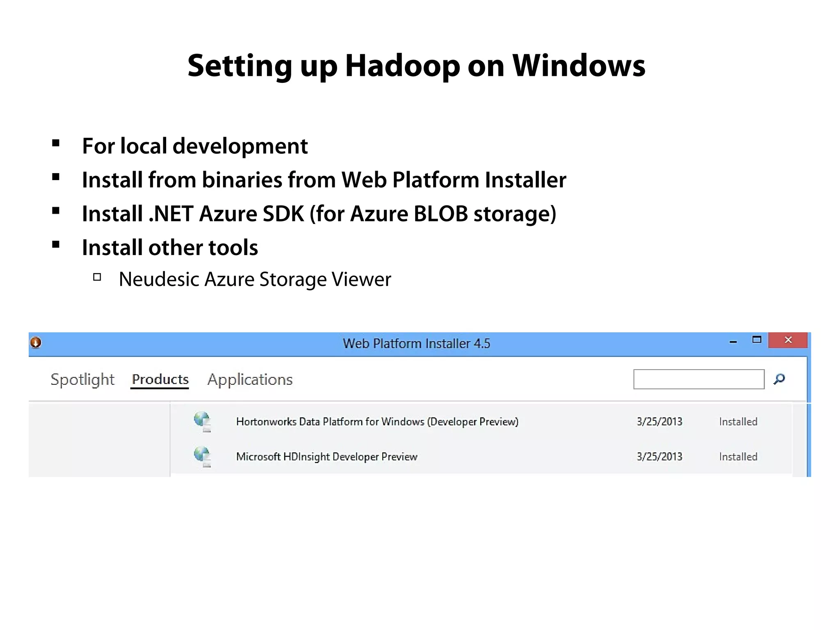Click the magnifier search icon
Viewport: 840px width, 630px height.
pyautogui.click(x=779, y=379)
